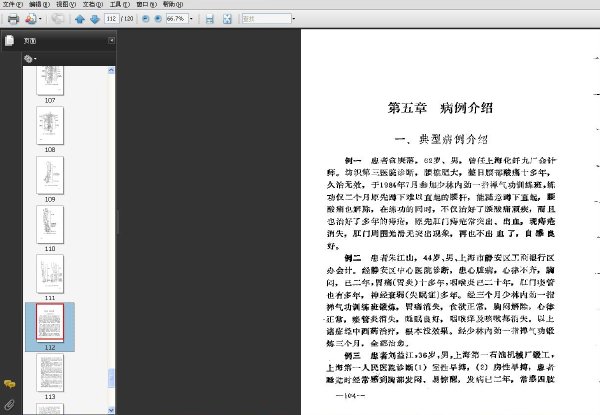Viewport: 600px width, 415px height.
Task: Collapse the pages panel with arrow button
Action: (x=111, y=40)
